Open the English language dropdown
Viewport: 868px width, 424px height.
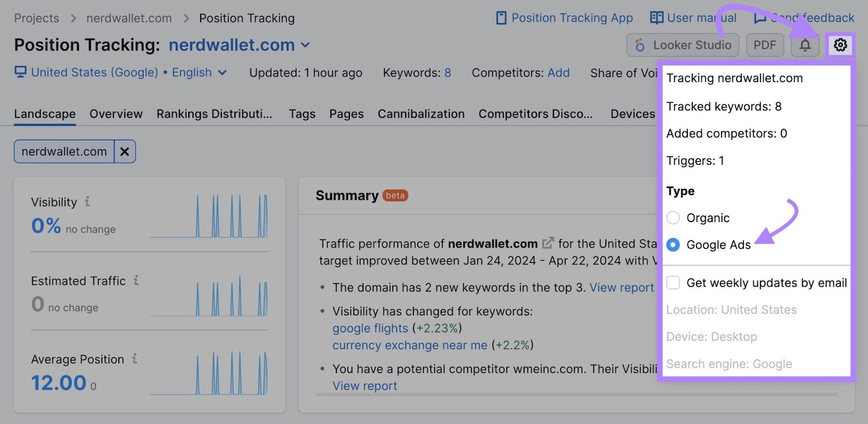click(x=223, y=72)
